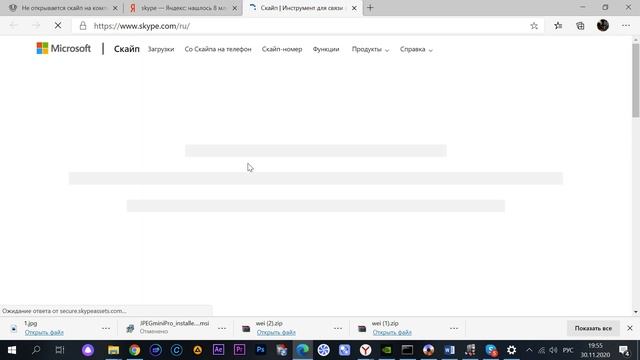Expand the Справка dropdown menu
640x360 pixels.
[x=416, y=49]
